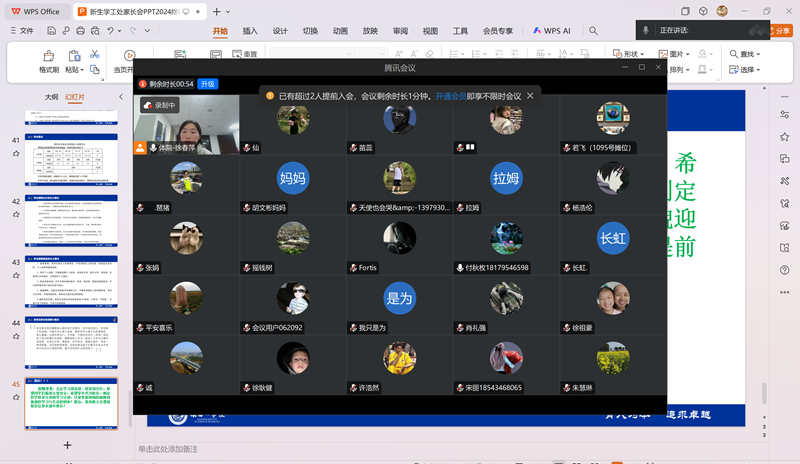800x464 pixels.
Task: Select slide 44 thumbnail
Action: pyautogui.click(x=71, y=343)
